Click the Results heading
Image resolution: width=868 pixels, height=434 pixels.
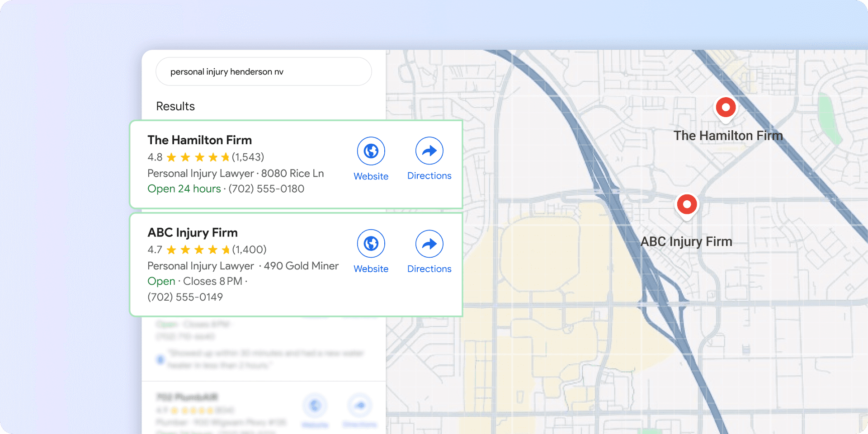point(175,106)
